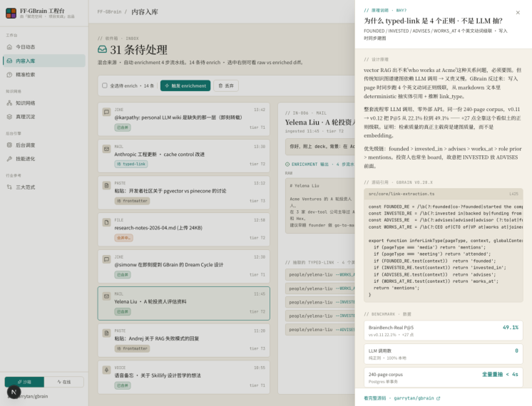Select @karpathy personal LLM wiki item title
The image size is (532, 406).
178,118
